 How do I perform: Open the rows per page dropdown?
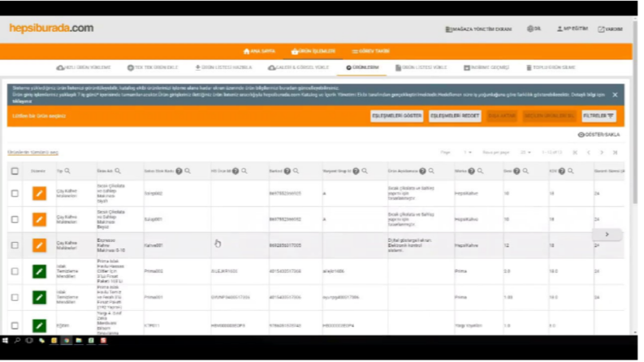[525, 153]
